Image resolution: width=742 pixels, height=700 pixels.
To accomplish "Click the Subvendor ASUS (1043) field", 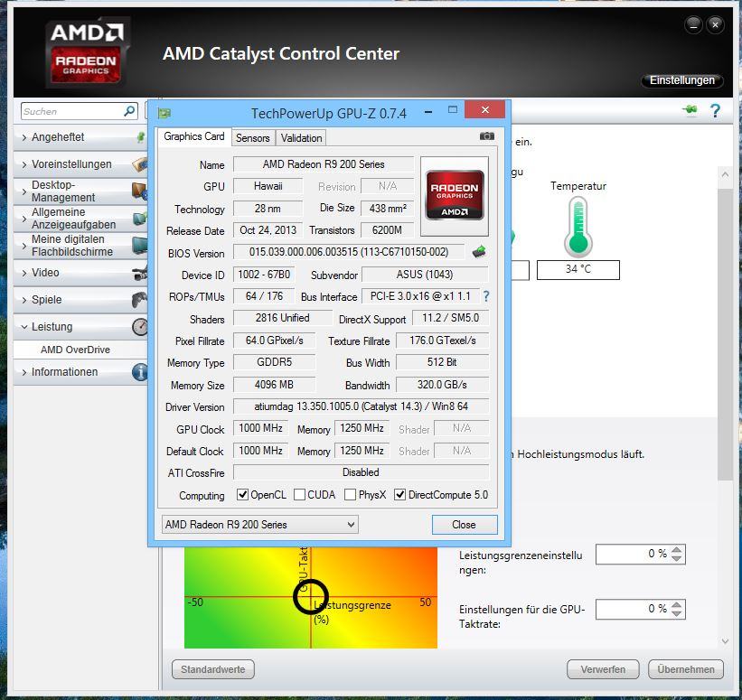I will [425, 275].
